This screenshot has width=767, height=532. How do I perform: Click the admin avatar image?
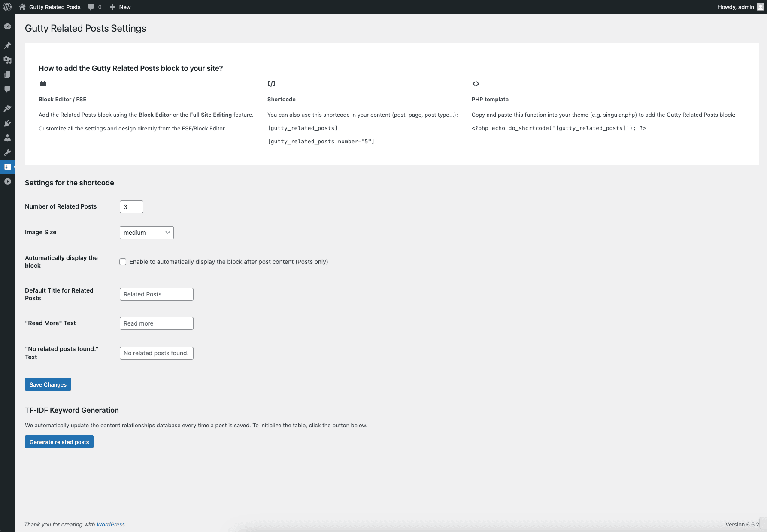point(760,7)
